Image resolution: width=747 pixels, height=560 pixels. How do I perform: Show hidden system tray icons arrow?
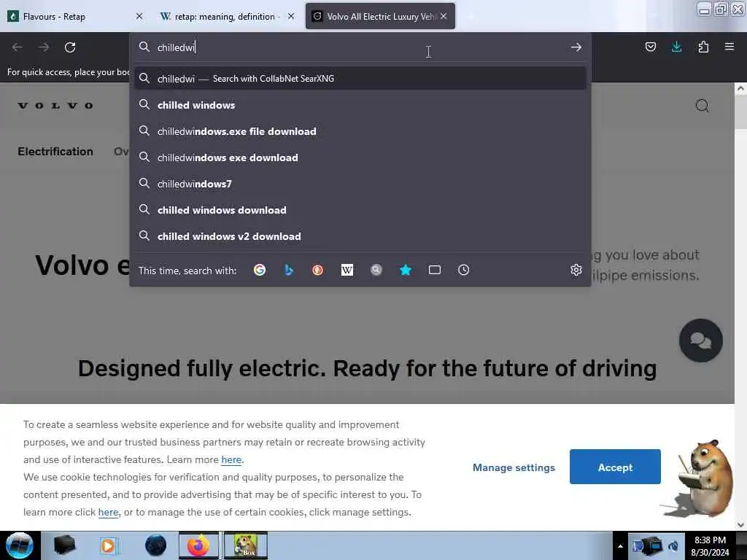[620, 546]
